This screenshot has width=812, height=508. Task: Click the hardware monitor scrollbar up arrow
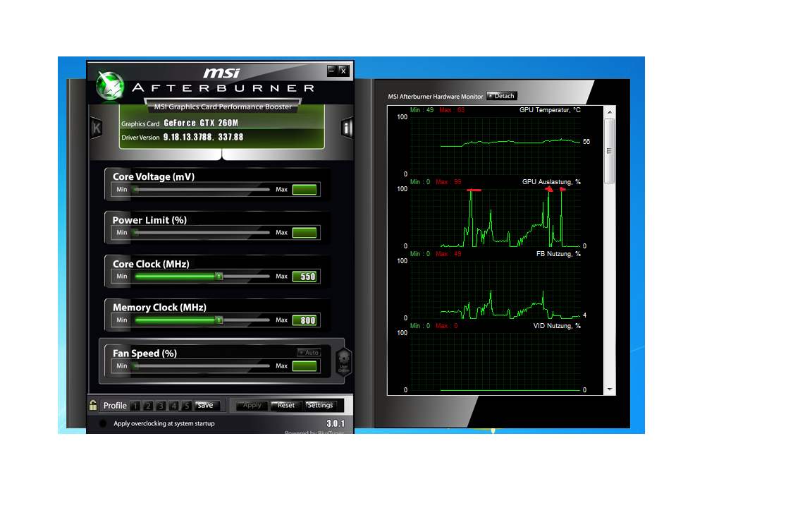point(610,112)
